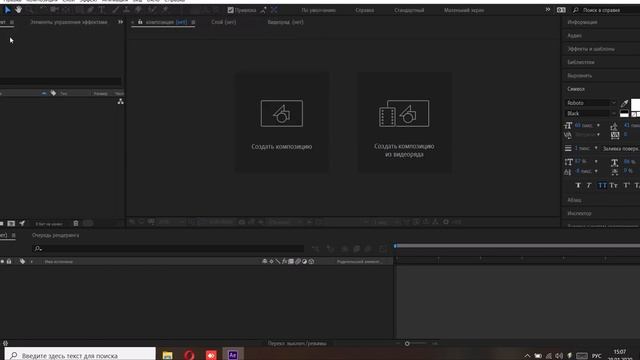Click the new composition icon in Project panel footer

click(11, 223)
